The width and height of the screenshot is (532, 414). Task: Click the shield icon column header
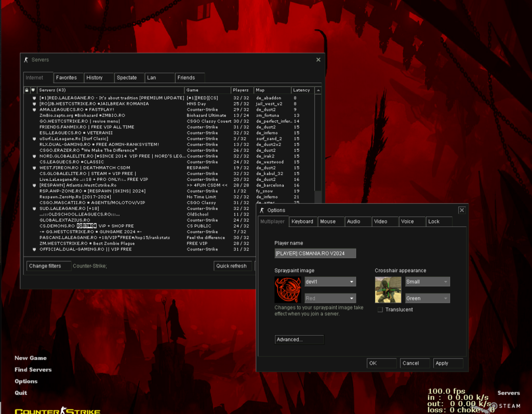pyautogui.click(x=33, y=89)
